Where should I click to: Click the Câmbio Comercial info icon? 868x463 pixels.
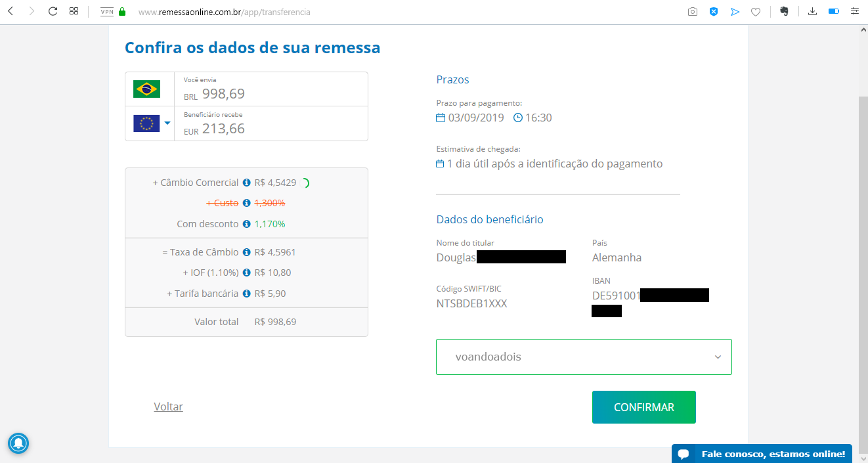pyautogui.click(x=246, y=183)
